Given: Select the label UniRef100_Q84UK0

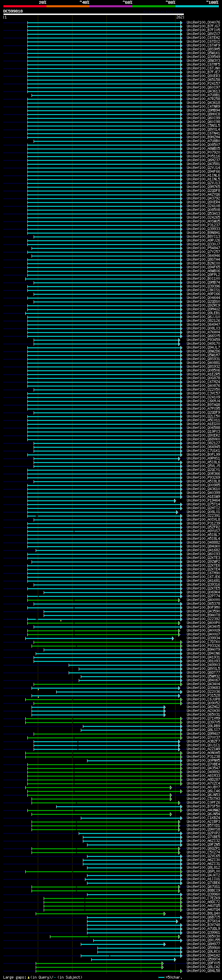Looking at the screenshot, I should (x=203, y=546).
